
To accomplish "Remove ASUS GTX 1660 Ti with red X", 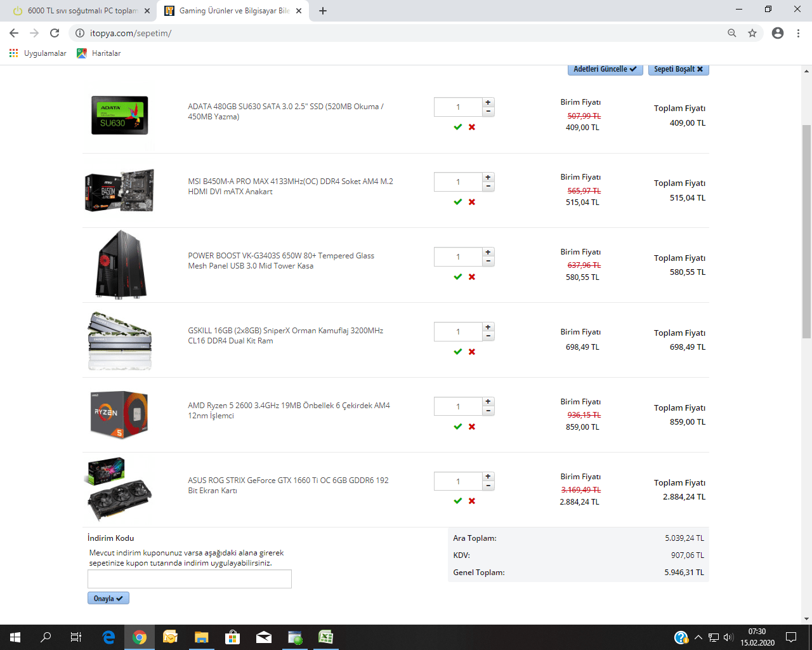I will (472, 501).
